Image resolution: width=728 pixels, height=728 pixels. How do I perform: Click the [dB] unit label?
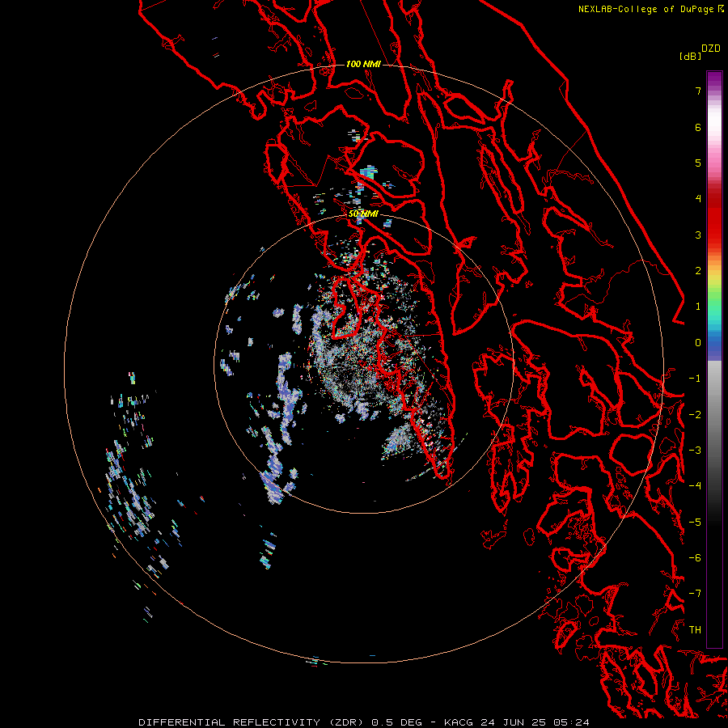[x=690, y=56]
